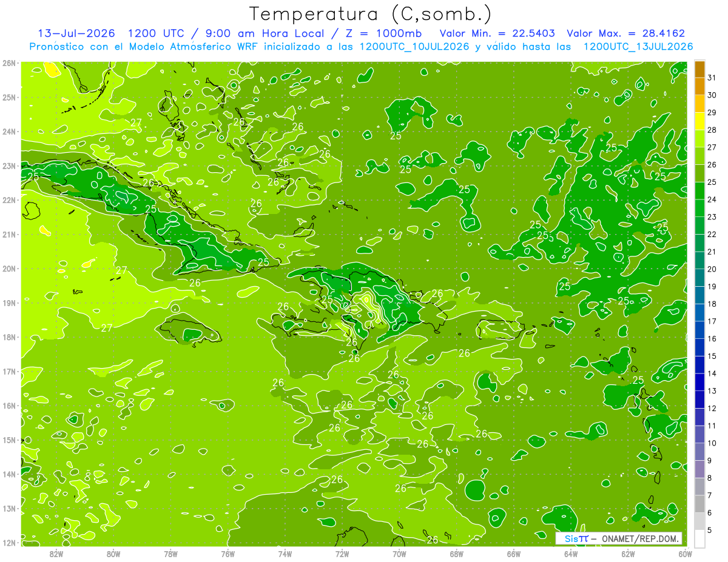Click the color scale value '10'

click(712, 443)
